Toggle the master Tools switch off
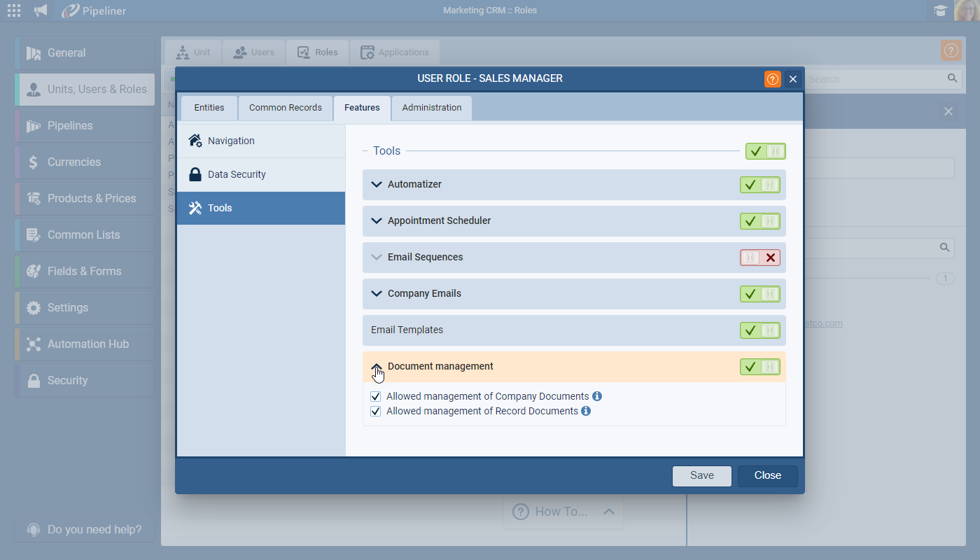Image resolution: width=980 pixels, height=560 pixels. pyautogui.click(x=765, y=151)
